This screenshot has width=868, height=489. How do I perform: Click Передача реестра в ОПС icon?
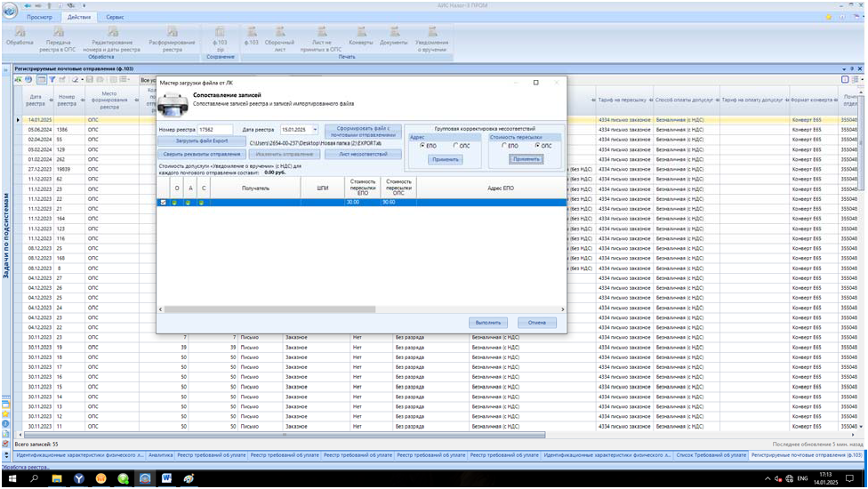click(60, 33)
